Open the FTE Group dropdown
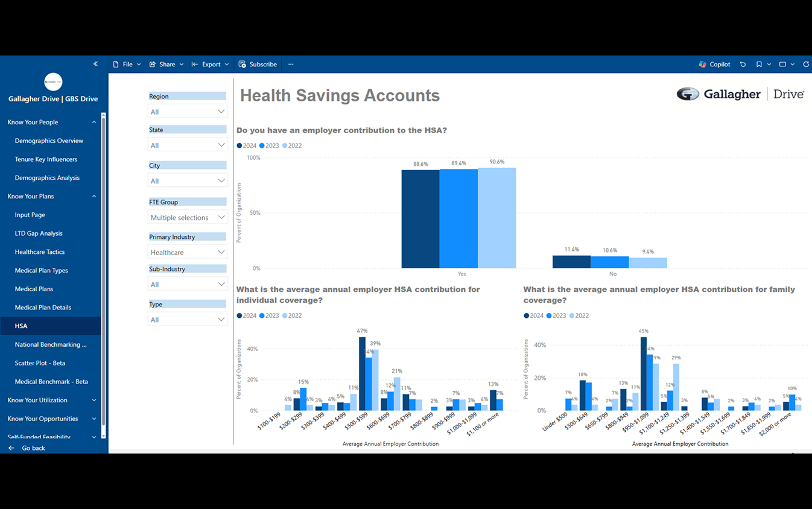This screenshot has width=812, height=509. tap(187, 218)
